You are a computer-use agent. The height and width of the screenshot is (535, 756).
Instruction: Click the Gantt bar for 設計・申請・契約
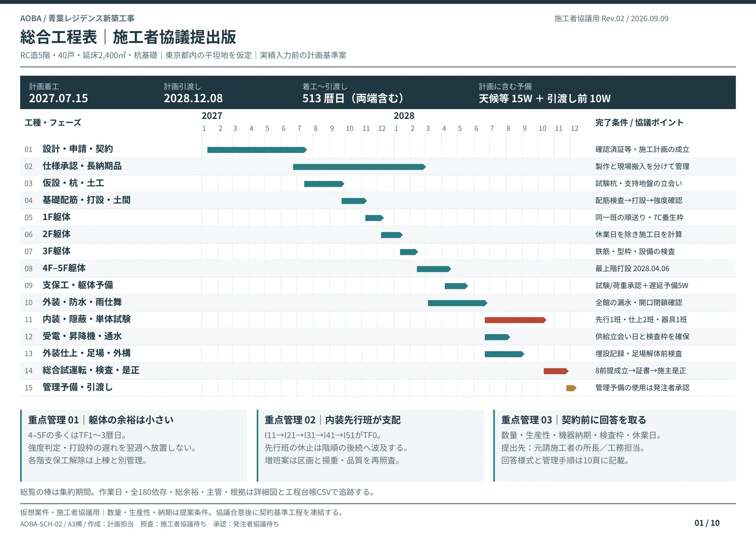pyautogui.click(x=257, y=150)
